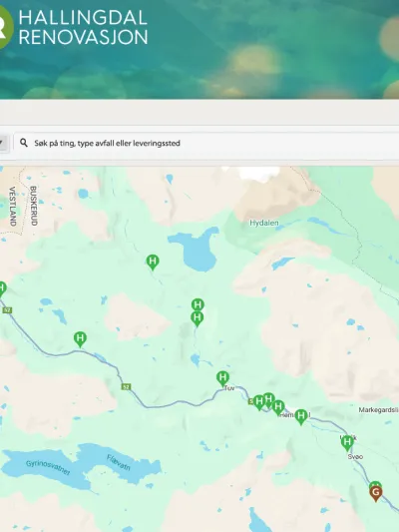This screenshot has width=399, height=532.
Task: Click the Svøo place label
Action: pyautogui.click(x=355, y=457)
